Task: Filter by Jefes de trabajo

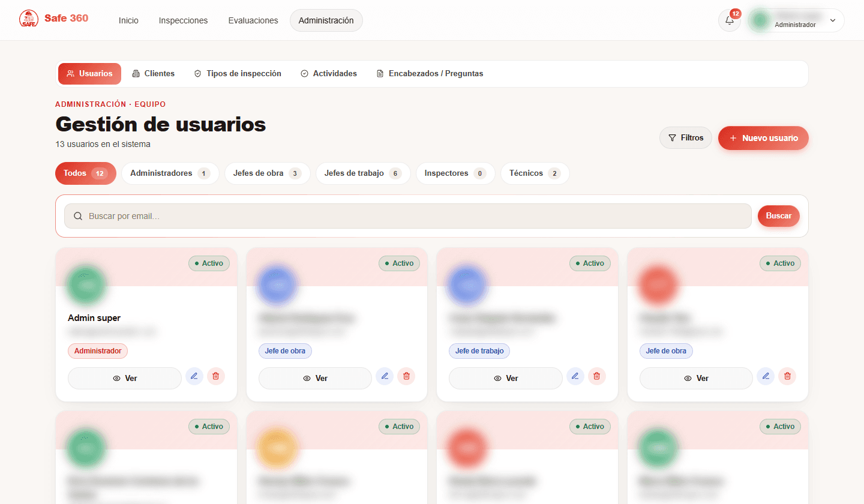Action: pyautogui.click(x=363, y=173)
